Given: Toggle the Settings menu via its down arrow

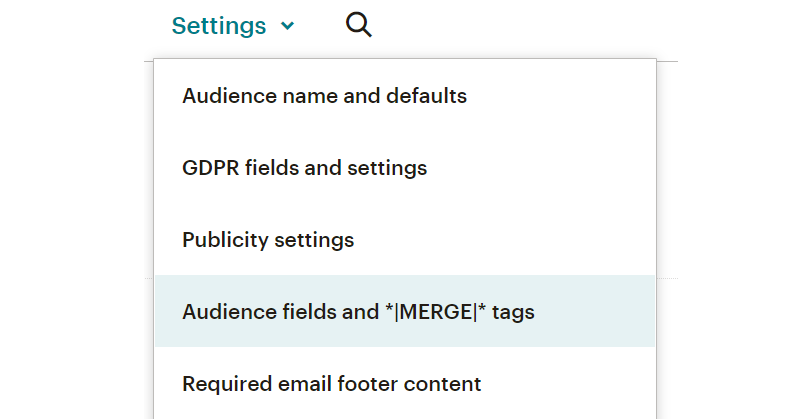Looking at the screenshot, I should (288, 26).
